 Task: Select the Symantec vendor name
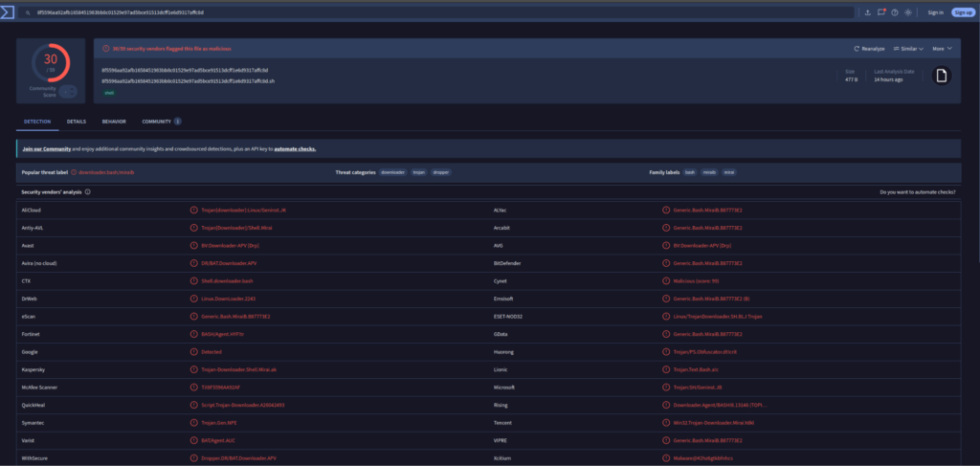pyautogui.click(x=33, y=423)
